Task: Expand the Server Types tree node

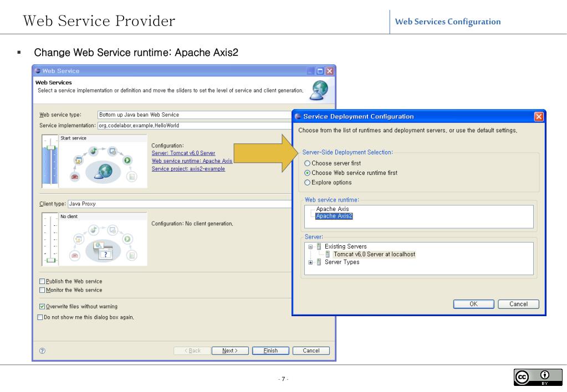Action: (x=310, y=262)
